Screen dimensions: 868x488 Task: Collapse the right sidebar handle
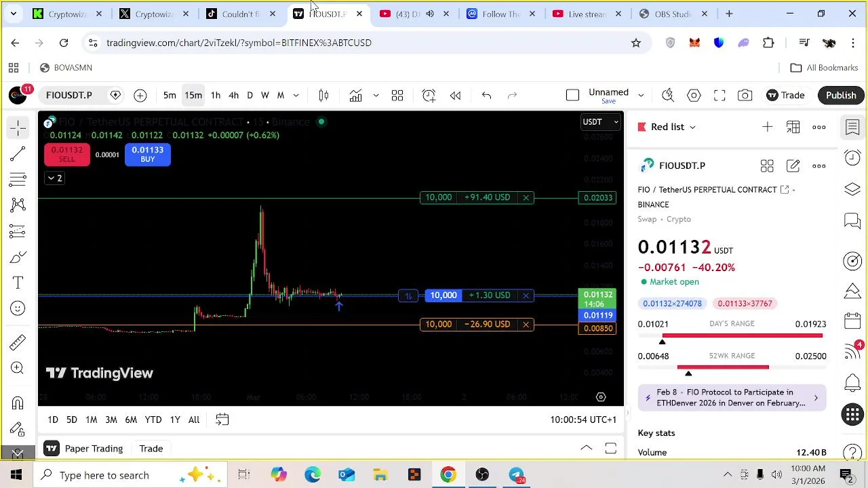tap(627, 413)
